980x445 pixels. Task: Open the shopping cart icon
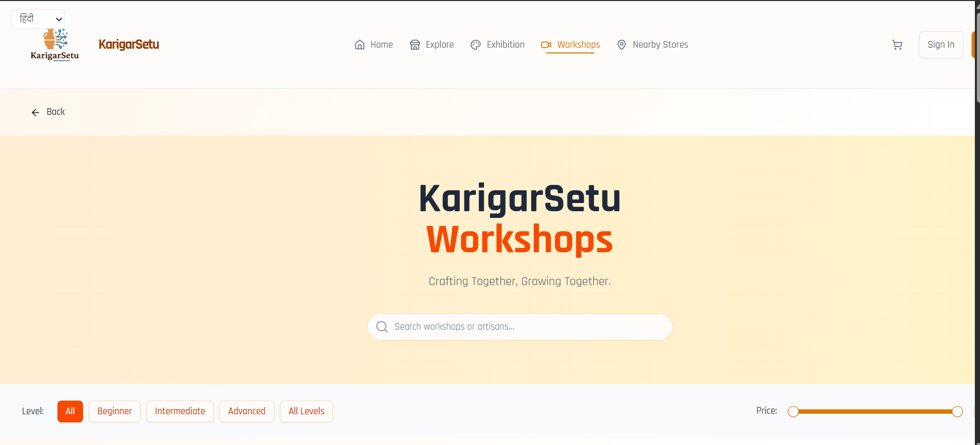pyautogui.click(x=897, y=45)
